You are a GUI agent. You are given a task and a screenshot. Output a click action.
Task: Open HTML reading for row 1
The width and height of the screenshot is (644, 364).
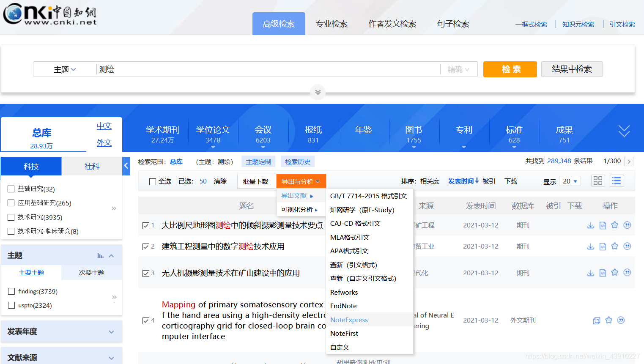pyautogui.click(x=603, y=225)
